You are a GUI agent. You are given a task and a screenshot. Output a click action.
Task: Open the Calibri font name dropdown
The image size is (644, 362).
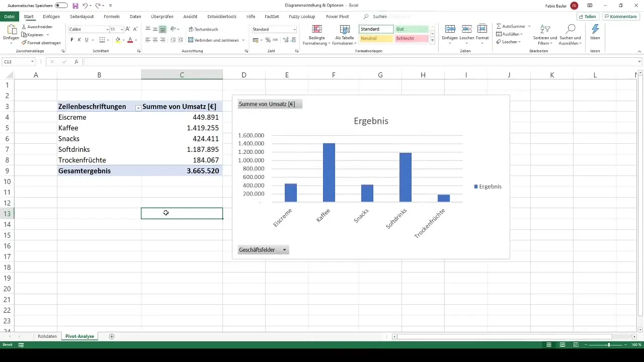click(x=107, y=30)
